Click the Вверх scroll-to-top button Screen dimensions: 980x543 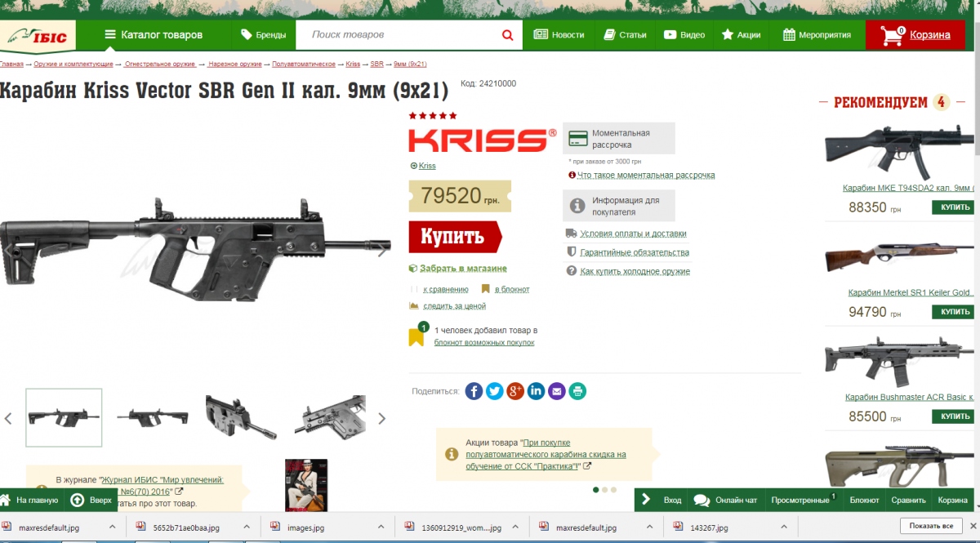pyautogui.click(x=91, y=500)
